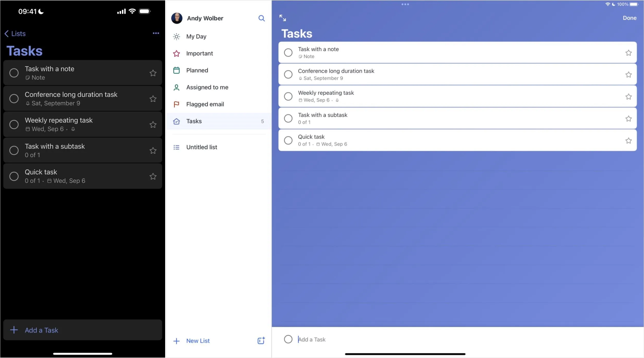Click the Wi-Fi icon in the phone status bar

[x=132, y=11]
